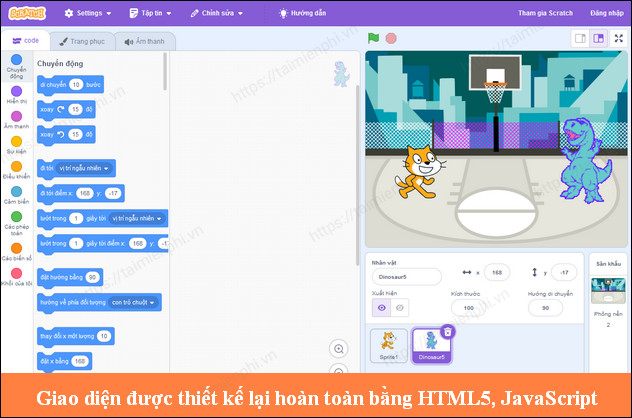Edit 10 in thay đổi x một lượng block
Screen dimensions: 632x418
pos(104,336)
